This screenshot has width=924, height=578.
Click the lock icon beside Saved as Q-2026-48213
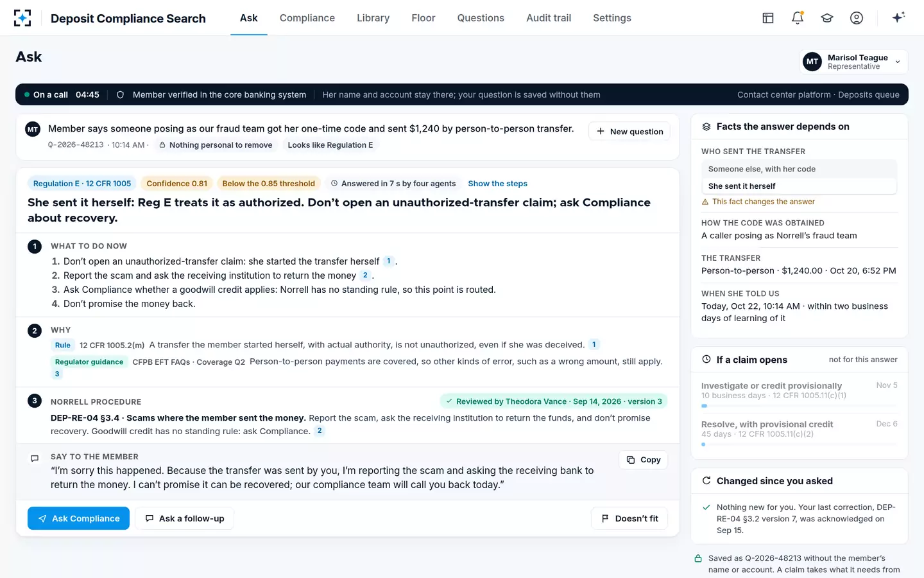(698, 559)
